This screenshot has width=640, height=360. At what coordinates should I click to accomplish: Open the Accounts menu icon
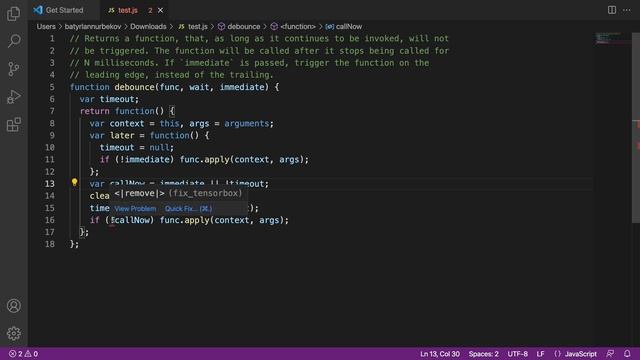(x=13, y=306)
